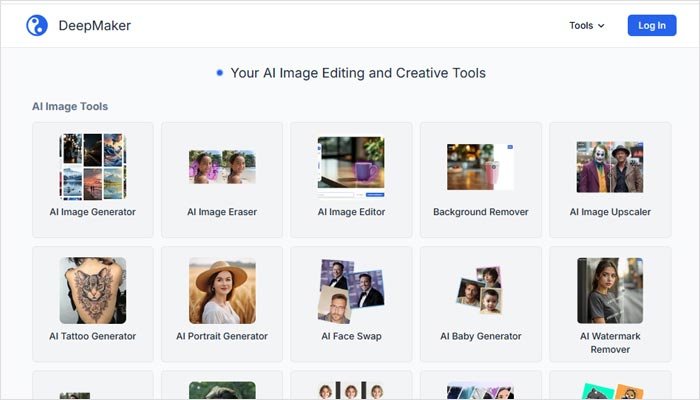
Task: Open the AI Image Editor thumbnail
Action: tap(351, 167)
